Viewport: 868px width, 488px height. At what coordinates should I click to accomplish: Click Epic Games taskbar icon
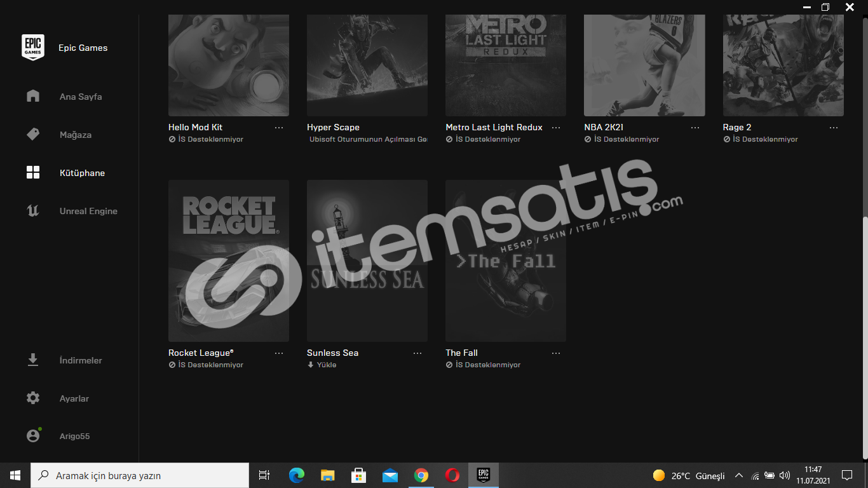click(x=483, y=475)
